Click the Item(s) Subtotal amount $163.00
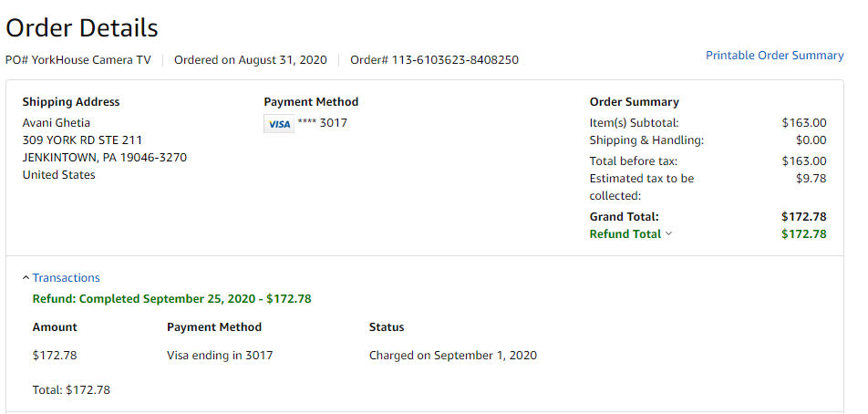This screenshot has width=868, height=414. pos(803,123)
